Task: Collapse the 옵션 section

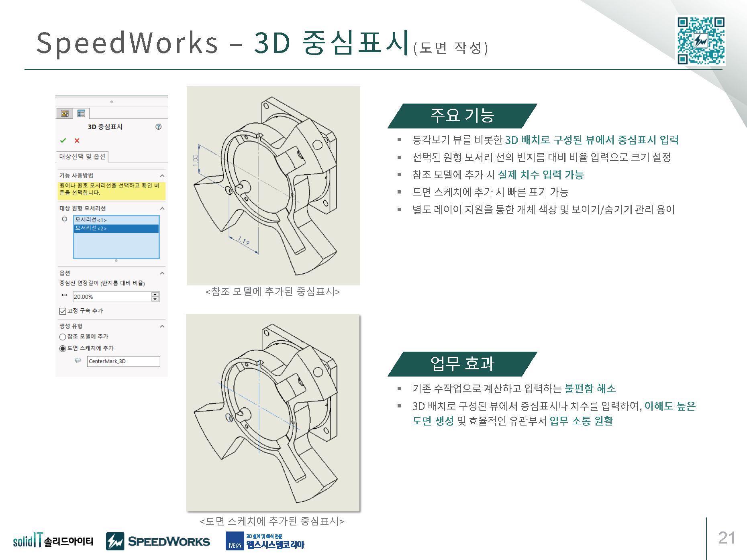Action: 162,273
